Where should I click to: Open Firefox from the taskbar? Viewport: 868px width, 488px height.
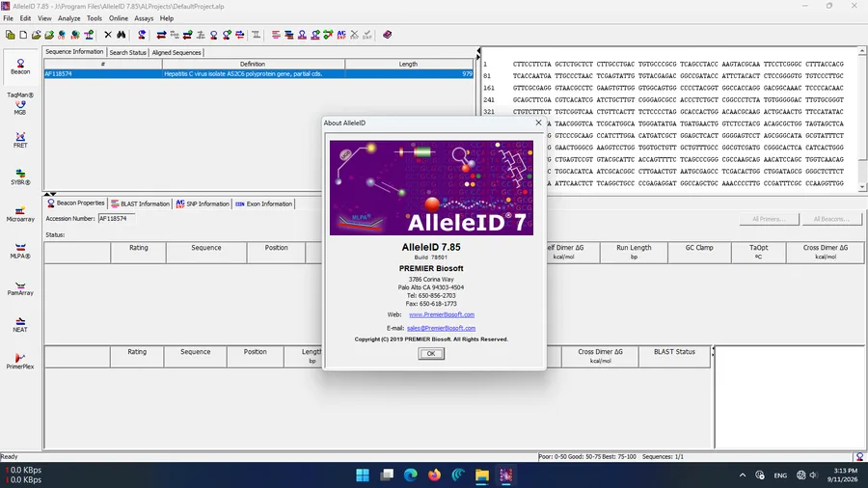tap(435, 474)
